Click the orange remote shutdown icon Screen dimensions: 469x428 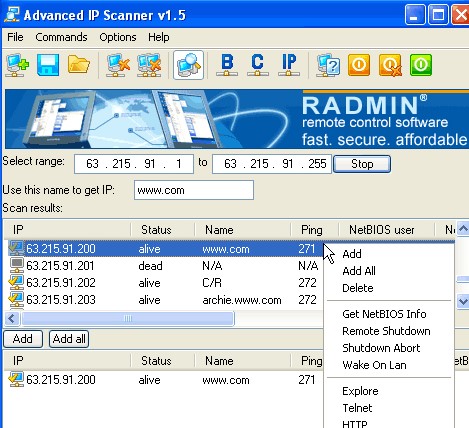click(x=359, y=65)
